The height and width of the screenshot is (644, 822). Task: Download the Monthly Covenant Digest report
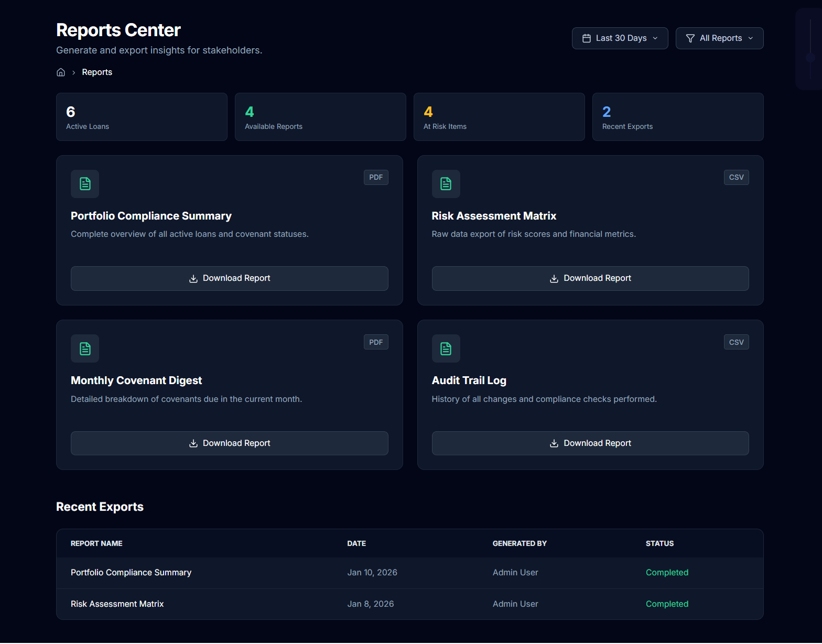(x=230, y=443)
